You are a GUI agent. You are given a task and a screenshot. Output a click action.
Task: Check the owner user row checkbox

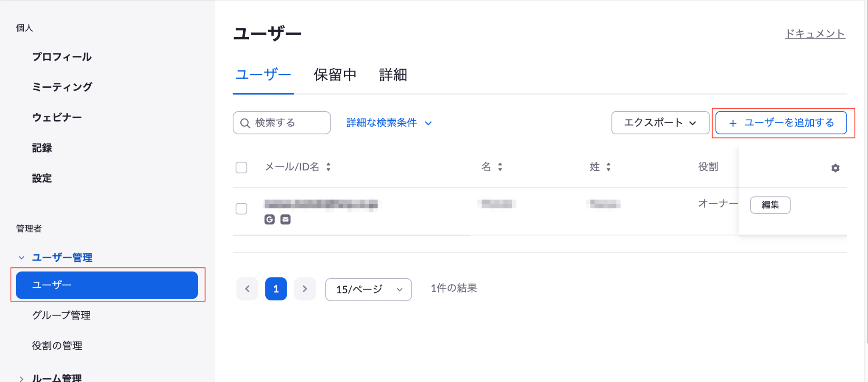[x=242, y=208]
